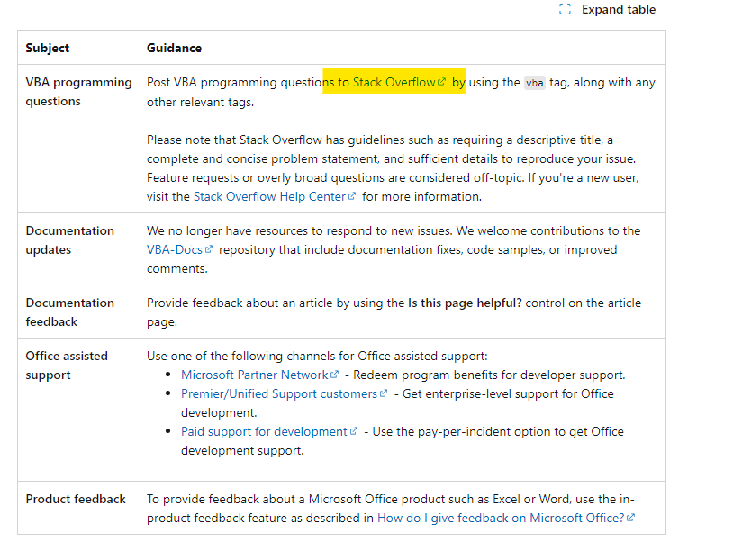The image size is (733, 560).
Task: Click external-link icon after Stack Overflow
Action: (441, 82)
